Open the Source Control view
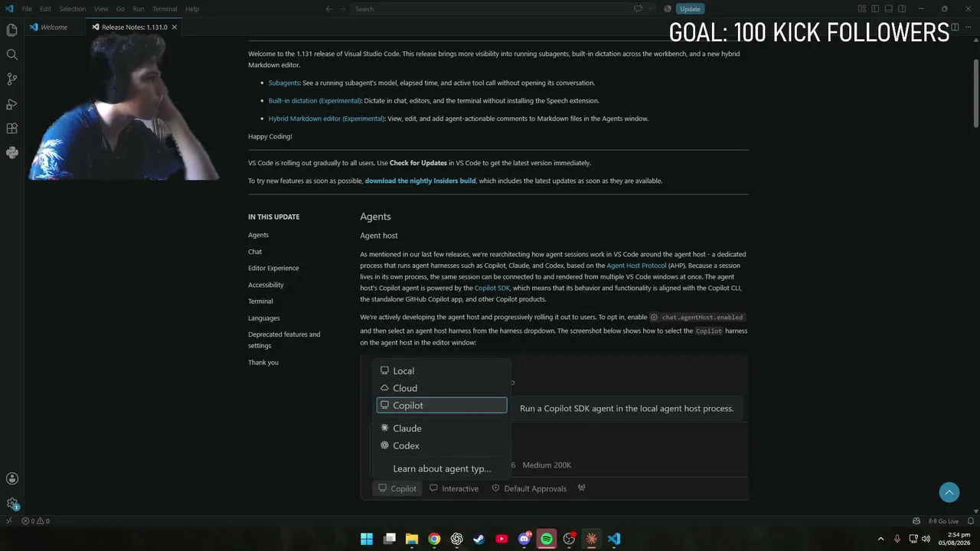This screenshot has width=980, height=551. 11,79
